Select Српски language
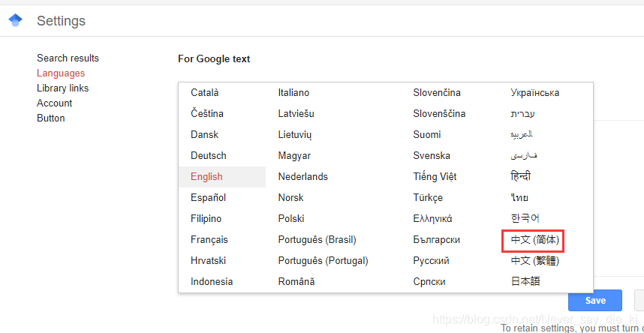This screenshot has height=333, width=644. [x=429, y=282]
